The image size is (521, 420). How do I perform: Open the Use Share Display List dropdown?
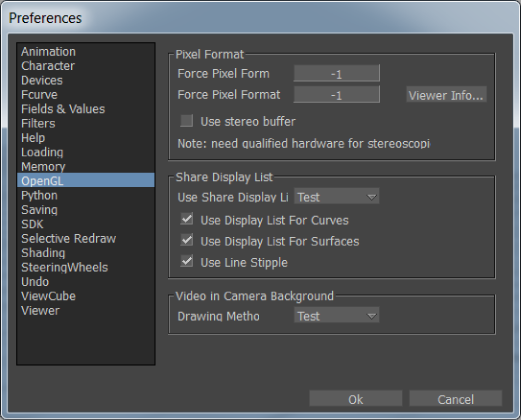tap(336, 197)
